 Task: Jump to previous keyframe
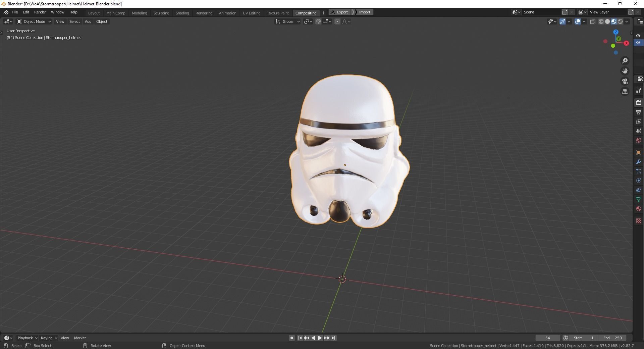coord(307,338)
